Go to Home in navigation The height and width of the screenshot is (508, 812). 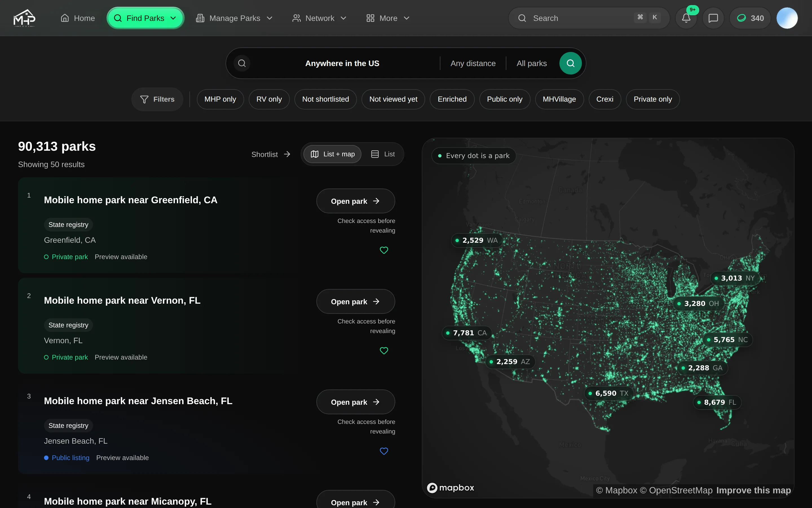78,18
